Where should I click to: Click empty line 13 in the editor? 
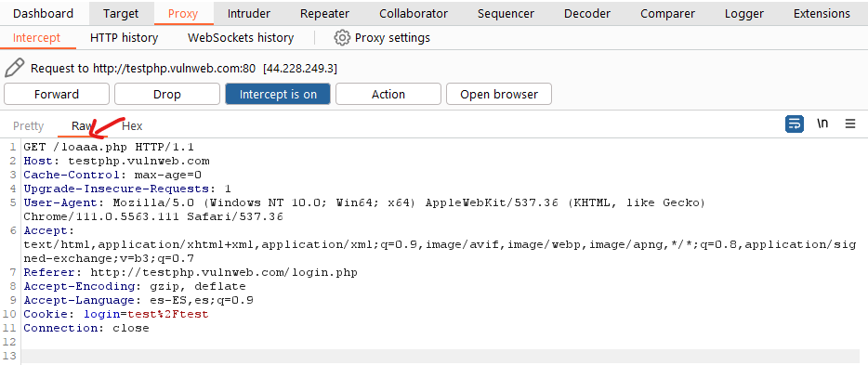pyautogui.click(x=441, y=356)
